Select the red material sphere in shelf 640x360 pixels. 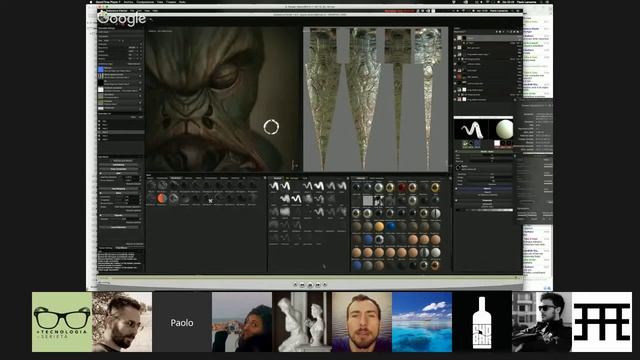(x=402, y=187)
